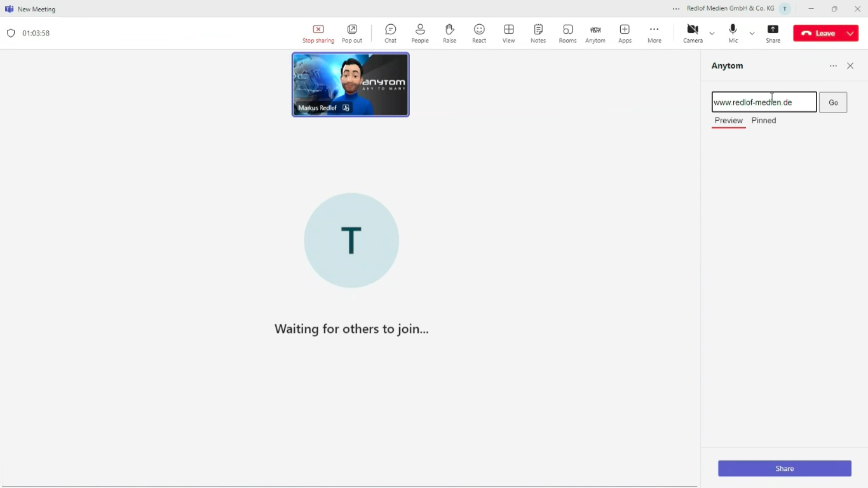
Task: Open the Chat panel
Action: click(390, 33)
